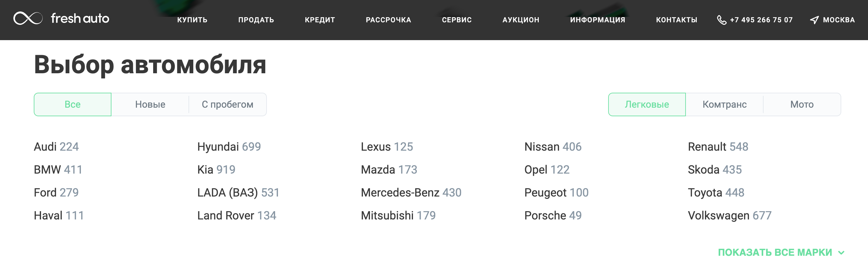Open the Информация menu
The height and width of the screenshot is (265, 868).
point(597,20)
